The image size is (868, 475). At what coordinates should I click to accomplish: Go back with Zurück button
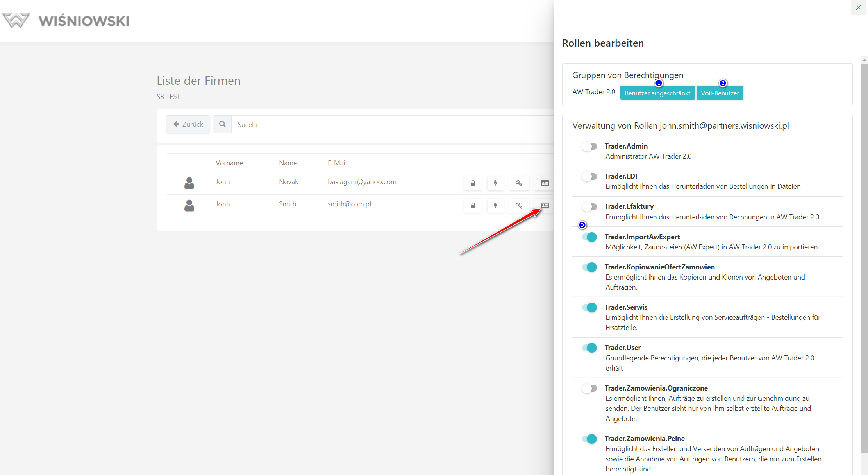click(x=188, y=124)
